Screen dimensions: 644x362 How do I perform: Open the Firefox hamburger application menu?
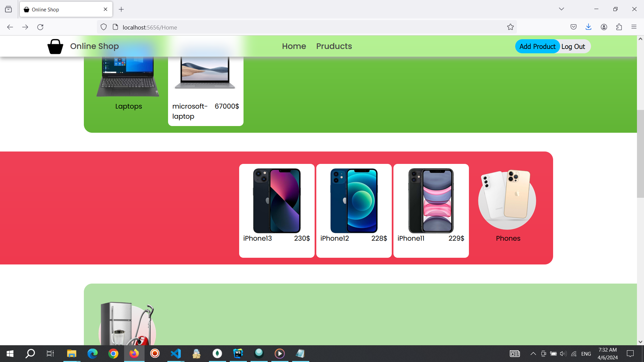[634, 27]
